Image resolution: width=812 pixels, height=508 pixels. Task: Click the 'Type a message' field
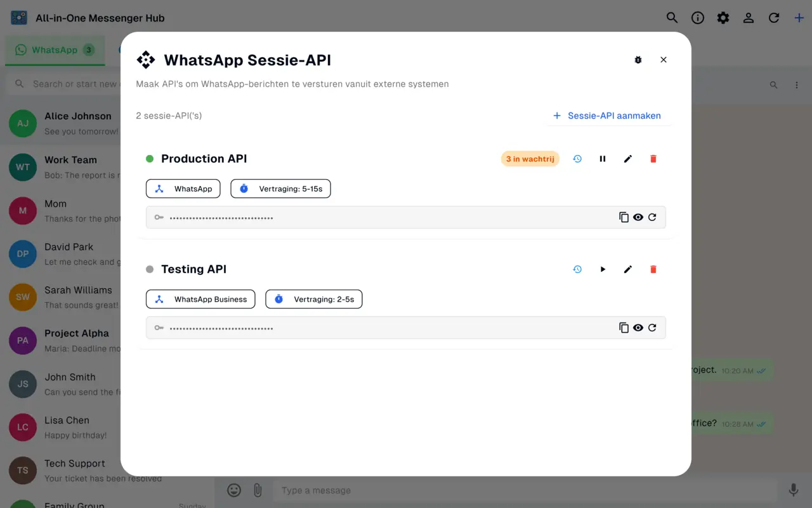525,490
